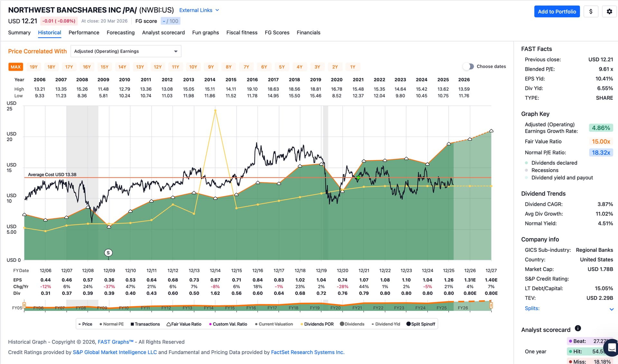Click the right timeline range slider handle
618x364 pixels.
coord(491,305)
